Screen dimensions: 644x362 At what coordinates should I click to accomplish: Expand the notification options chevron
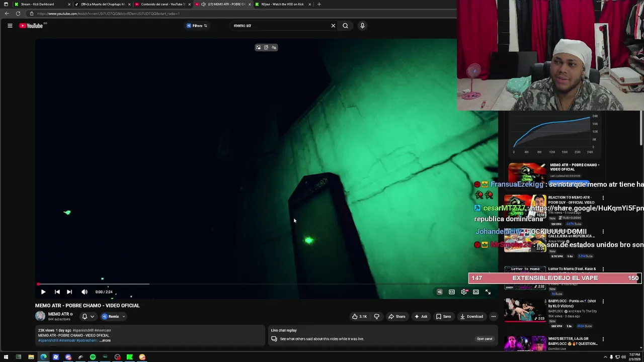point(92,316)
